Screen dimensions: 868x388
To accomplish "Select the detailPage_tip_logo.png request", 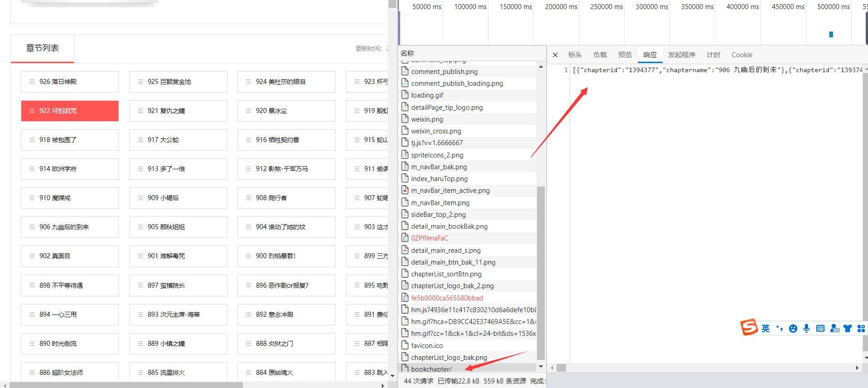I will click(468, 107).
